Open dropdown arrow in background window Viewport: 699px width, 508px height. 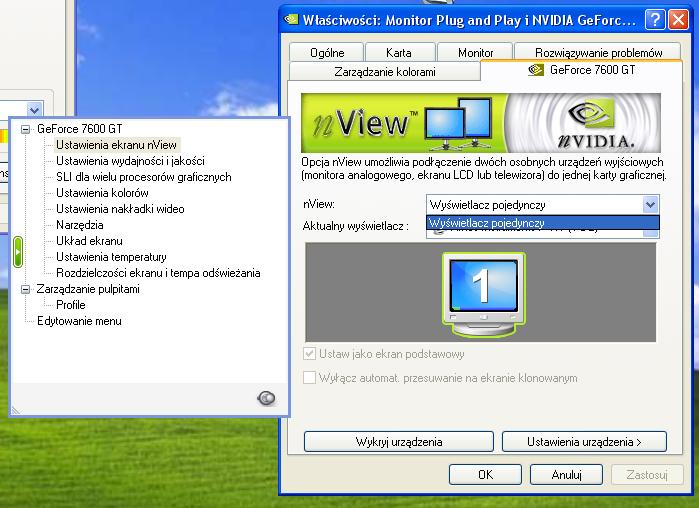coord(34,109)
